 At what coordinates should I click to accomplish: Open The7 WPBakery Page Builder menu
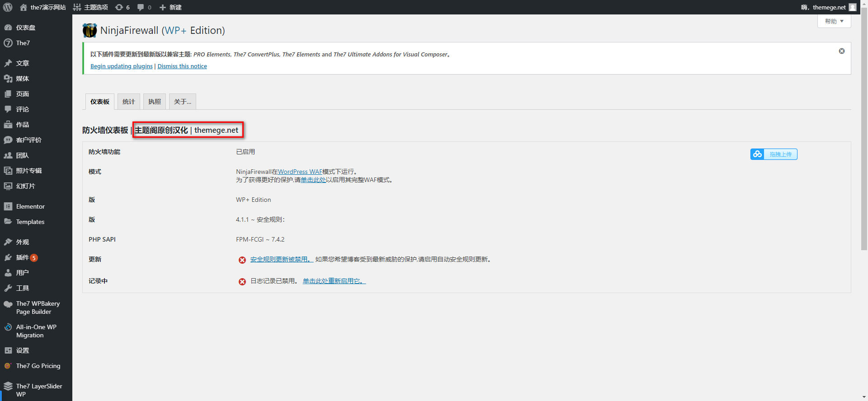click(x=36, y=308)
